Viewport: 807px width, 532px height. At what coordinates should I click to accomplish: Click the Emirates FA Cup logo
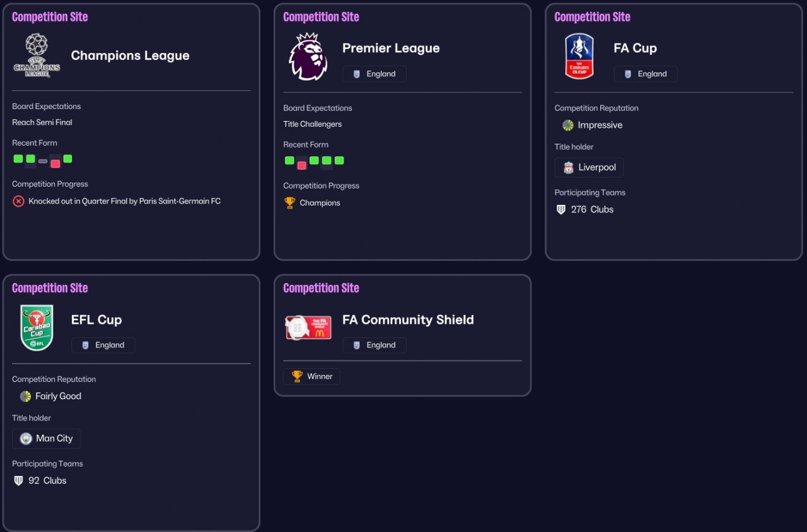click(x=579, y=56)
